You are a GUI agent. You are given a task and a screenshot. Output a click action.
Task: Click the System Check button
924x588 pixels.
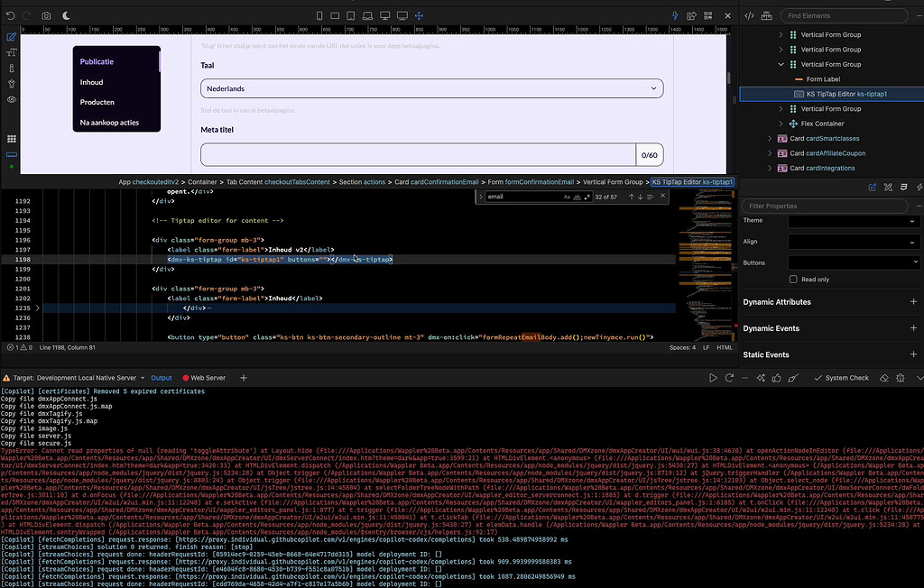841,378
